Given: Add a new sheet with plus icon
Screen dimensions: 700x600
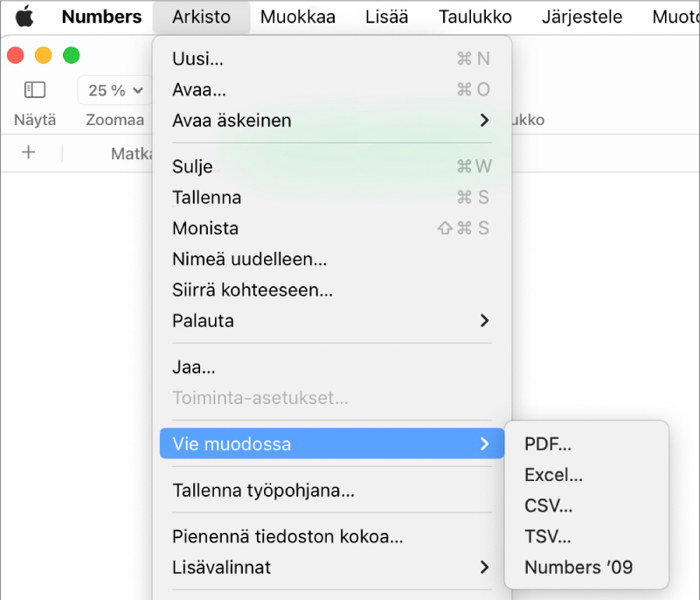Looking at the screenshot, I should point(29,152).
